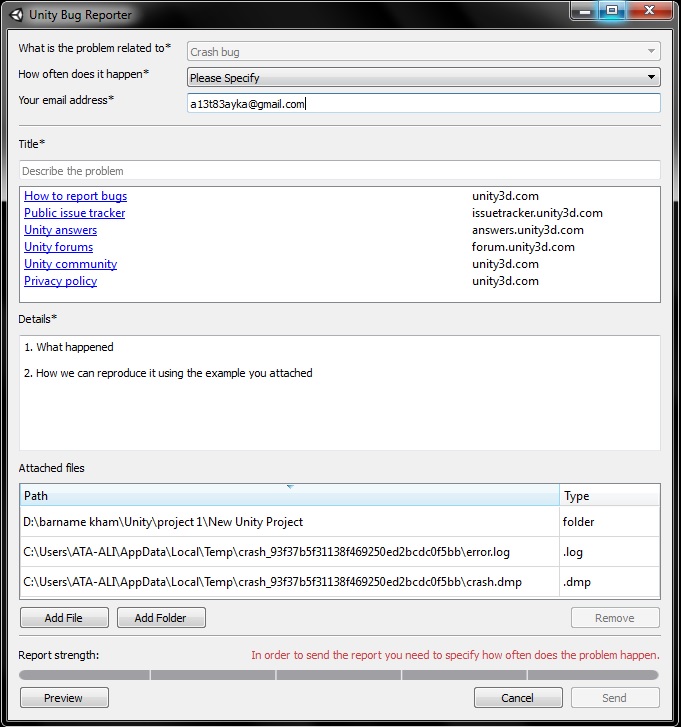Viewport: 681px width, 727px height.
Task: Expand the 'What is the problem related to' dropdown arrow
Action: coord(651,51)
